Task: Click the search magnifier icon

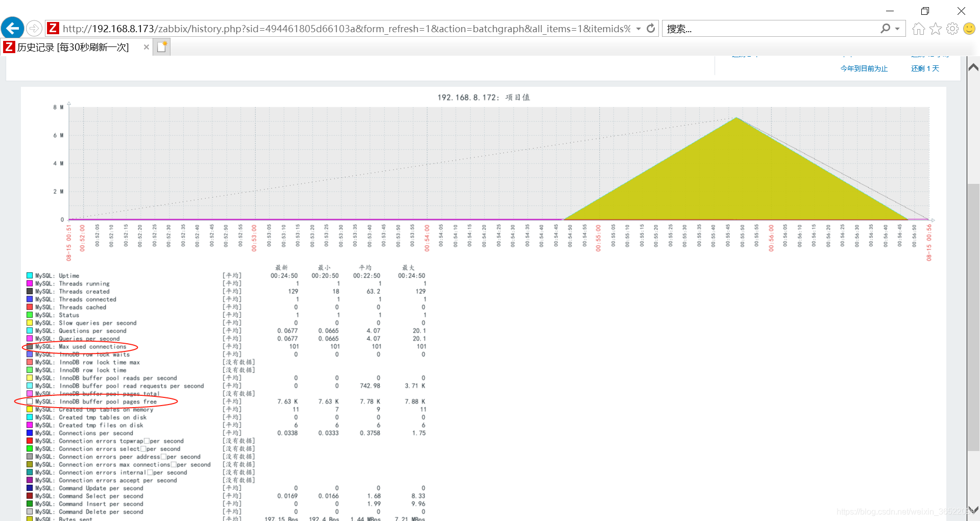Action: pyautogui.click(x=886, y=29)
